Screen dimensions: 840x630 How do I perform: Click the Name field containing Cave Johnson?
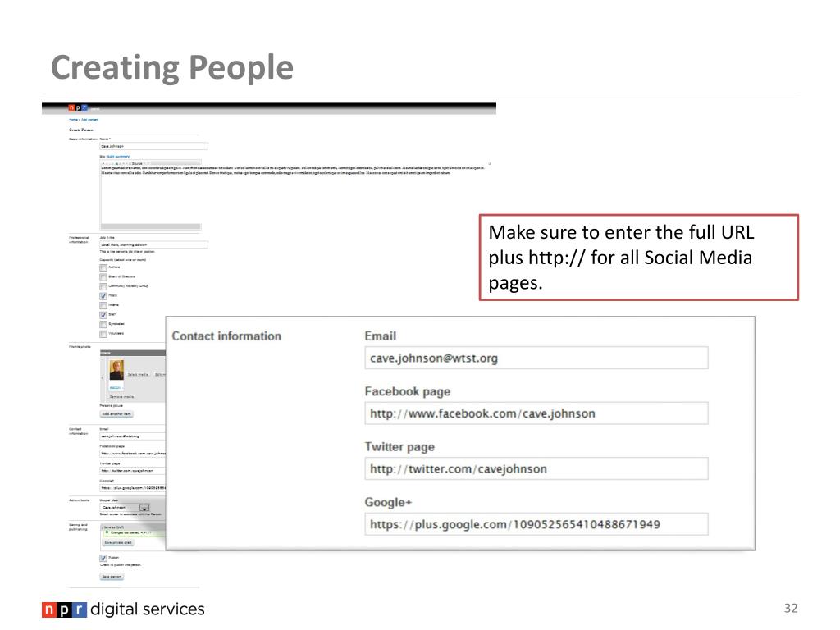pos(153,146)
